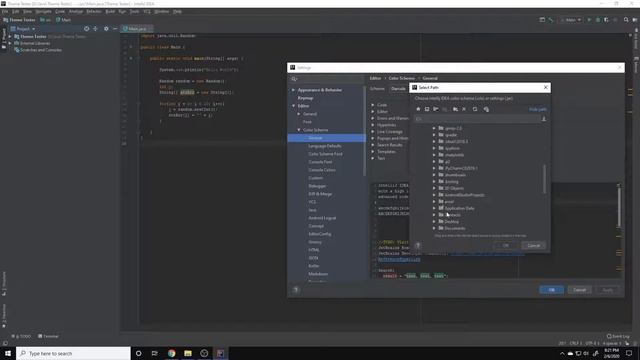Expand the PyCharm folder node
The height and width of the screenshot is (360, 640).
click(434, 168)
